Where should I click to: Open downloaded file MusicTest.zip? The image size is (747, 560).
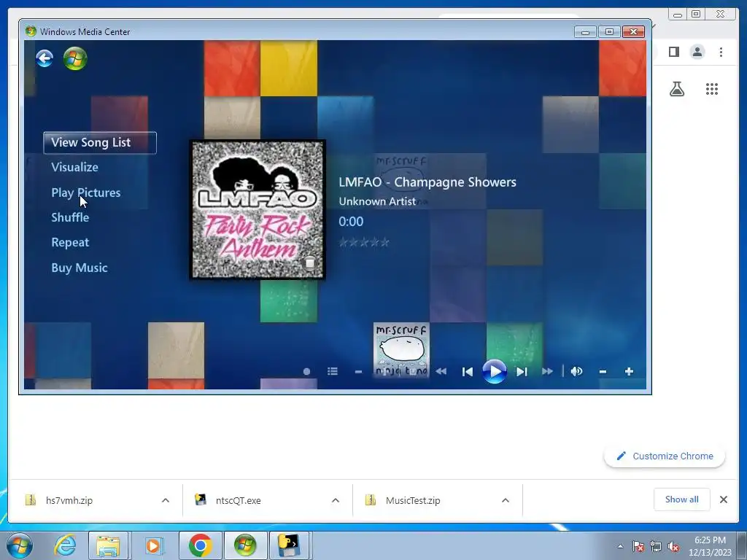click(x=413, y=500)
